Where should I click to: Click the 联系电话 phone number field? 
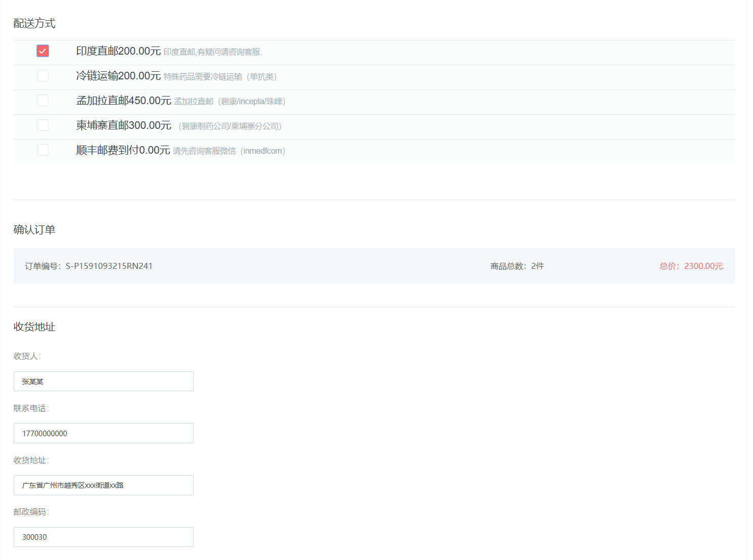104,433
